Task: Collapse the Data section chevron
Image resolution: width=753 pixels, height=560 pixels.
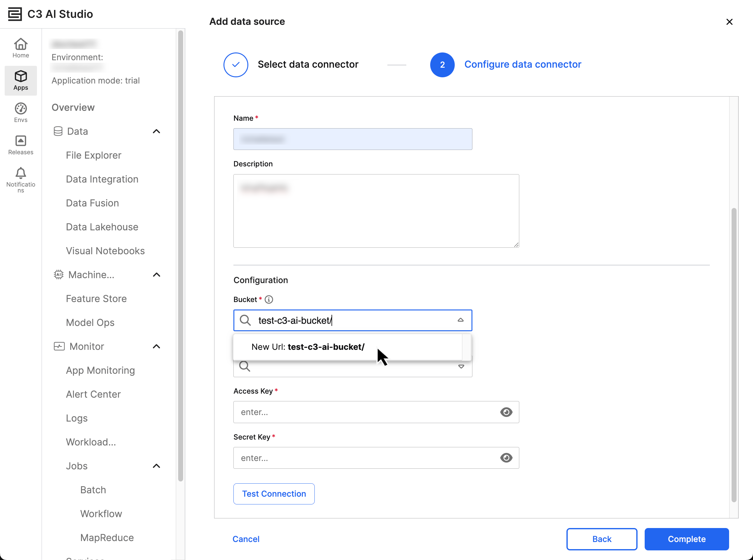Action: [156, 131]
